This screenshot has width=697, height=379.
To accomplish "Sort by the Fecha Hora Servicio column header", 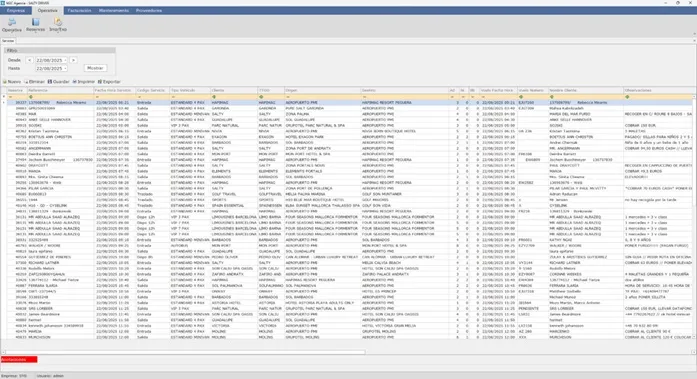I will click(x=114, y=90).
